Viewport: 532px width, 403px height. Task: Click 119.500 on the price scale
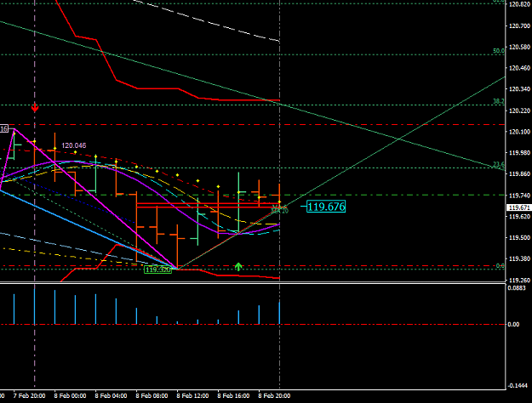point(520,237)
